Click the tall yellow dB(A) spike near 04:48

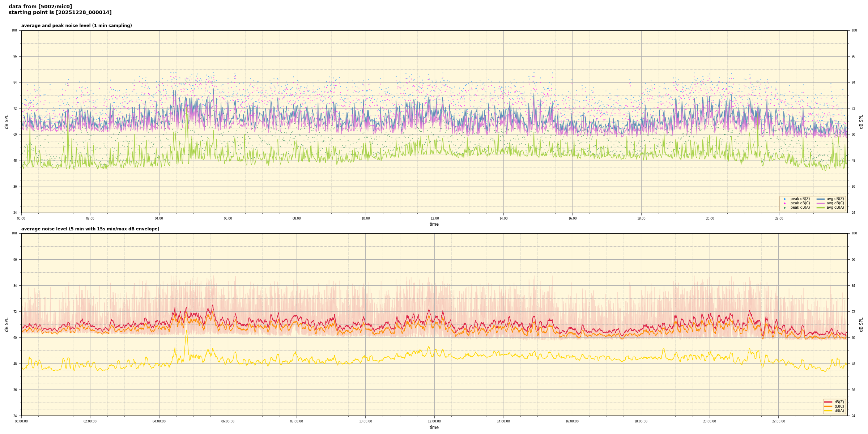pyautogui.click(x=187, y=331)
